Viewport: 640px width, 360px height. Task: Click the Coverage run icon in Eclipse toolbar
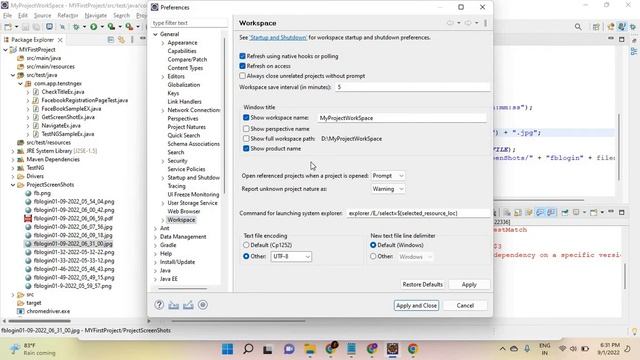[x=111, y=27]
